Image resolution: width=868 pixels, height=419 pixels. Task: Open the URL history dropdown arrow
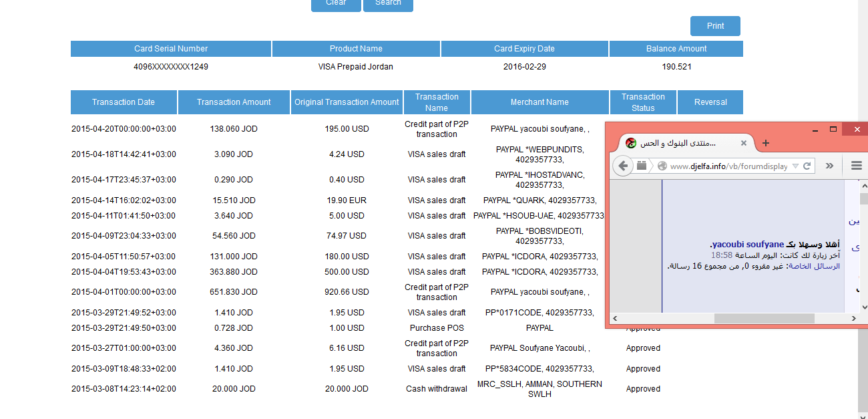coord(795,166)
